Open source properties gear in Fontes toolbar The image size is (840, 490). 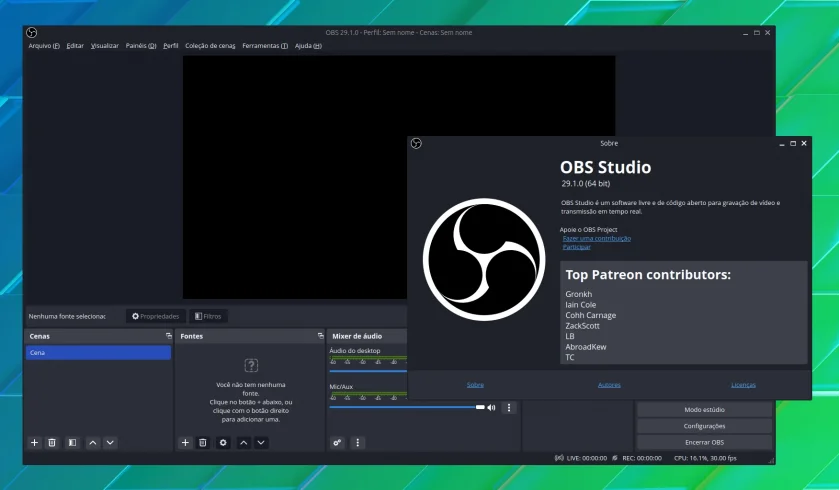click(x=223, y=443)
